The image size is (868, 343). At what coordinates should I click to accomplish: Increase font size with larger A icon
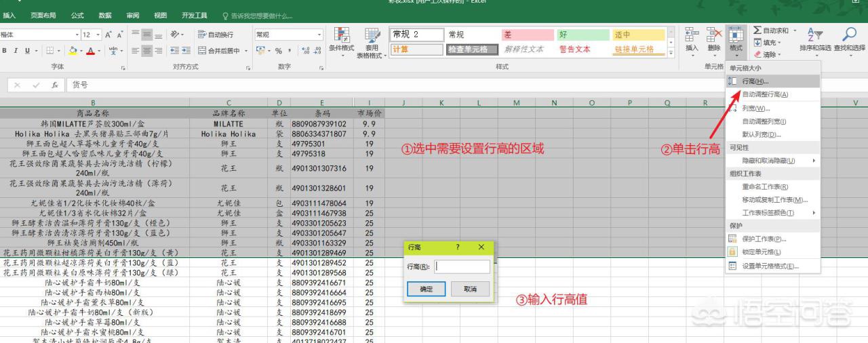click(109, 35)
